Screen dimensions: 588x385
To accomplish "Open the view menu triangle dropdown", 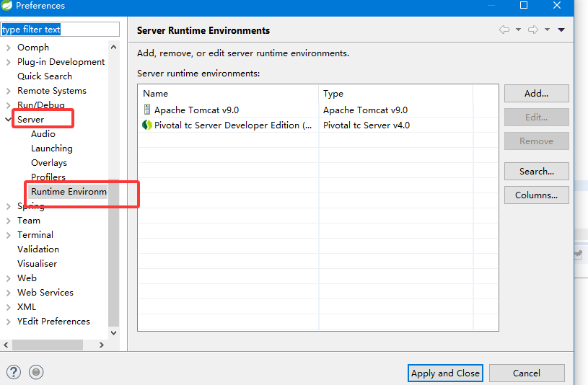I will click(561, 30).
